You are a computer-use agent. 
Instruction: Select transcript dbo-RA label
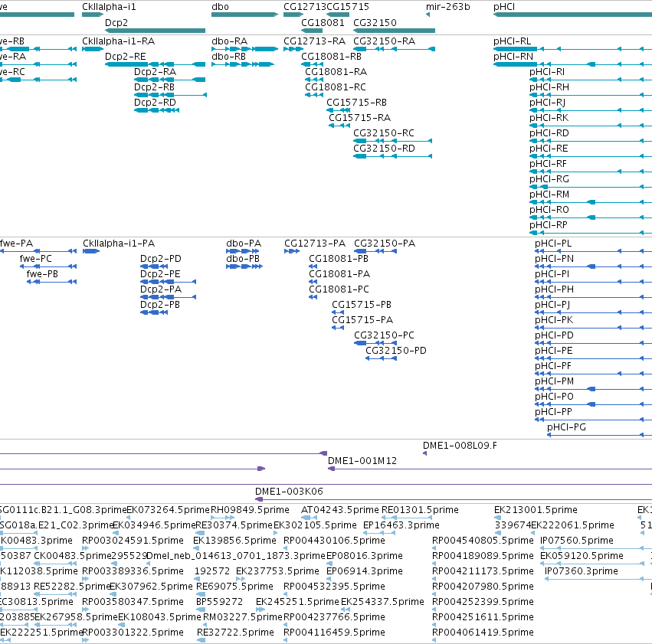(230, 41)
